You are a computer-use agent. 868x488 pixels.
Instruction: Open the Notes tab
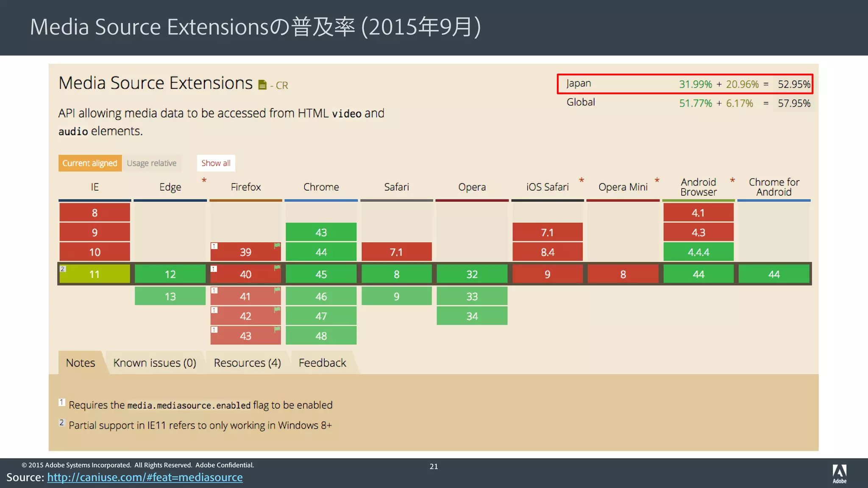coord(81,363)
